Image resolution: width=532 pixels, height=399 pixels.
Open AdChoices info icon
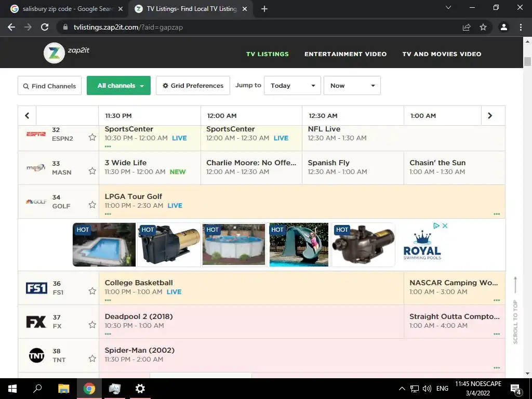pyautogui.click(x=436, y=225)
